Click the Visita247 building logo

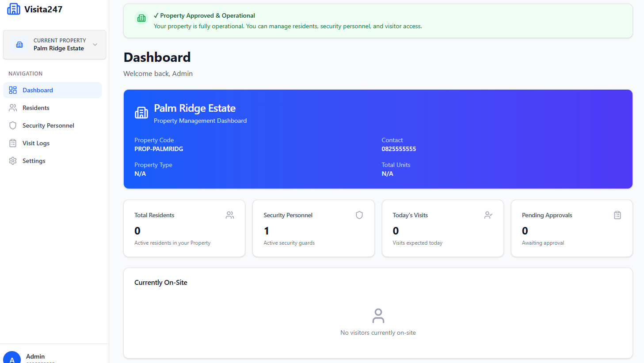[x=13, y=9]
